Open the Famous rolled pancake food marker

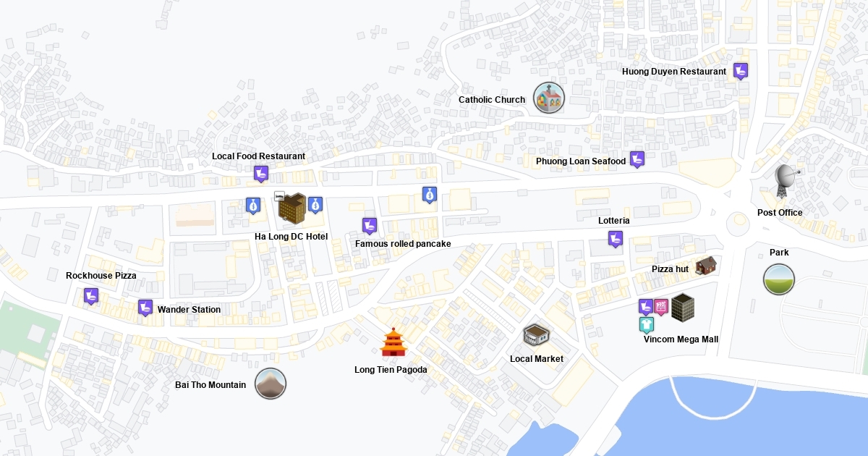coord(370,226)
